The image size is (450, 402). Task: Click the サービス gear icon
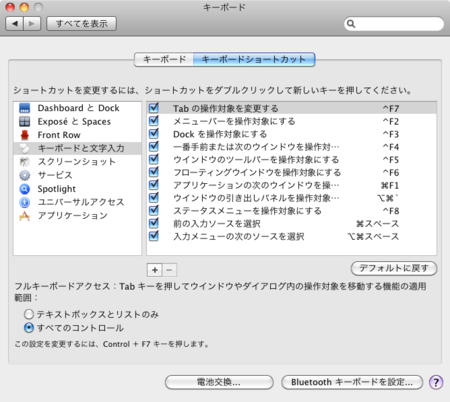[x=25, y=175]
